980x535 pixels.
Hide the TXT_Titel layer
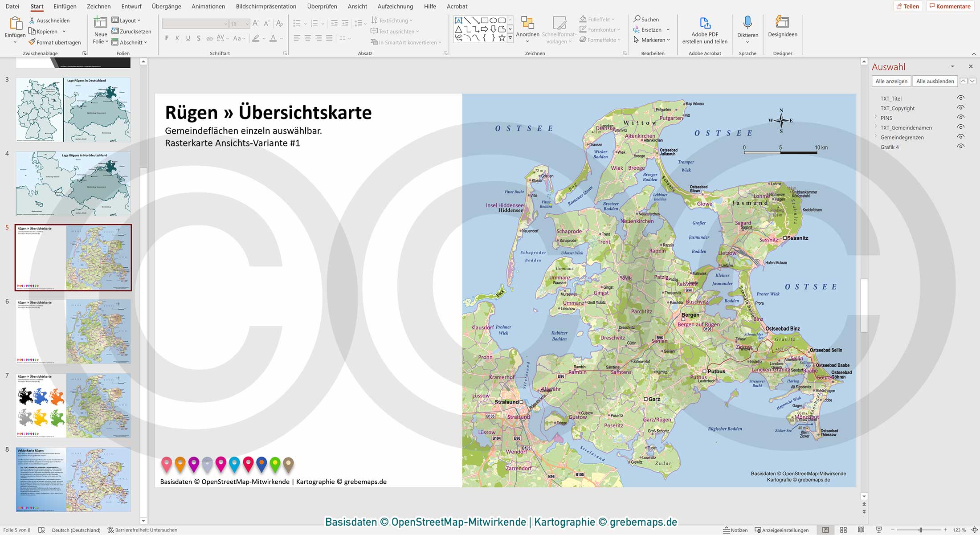point(960,98)
